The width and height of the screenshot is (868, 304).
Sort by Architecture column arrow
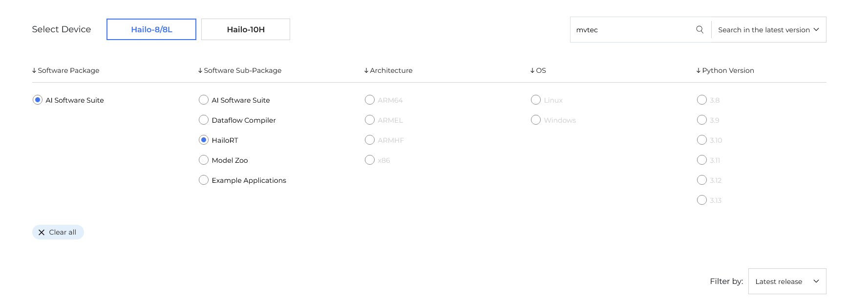pyautogui.click(x=366, y=70)
